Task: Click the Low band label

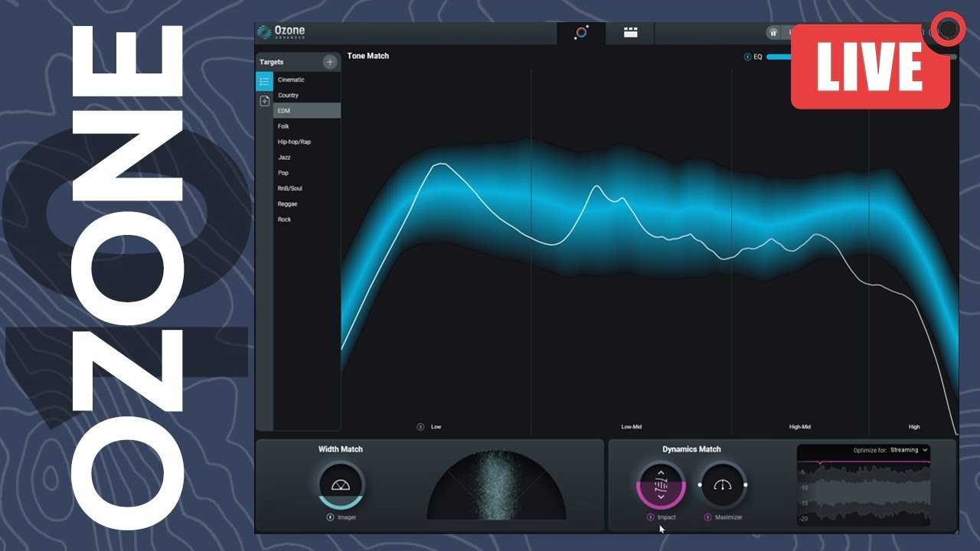Action: point(436,427)
